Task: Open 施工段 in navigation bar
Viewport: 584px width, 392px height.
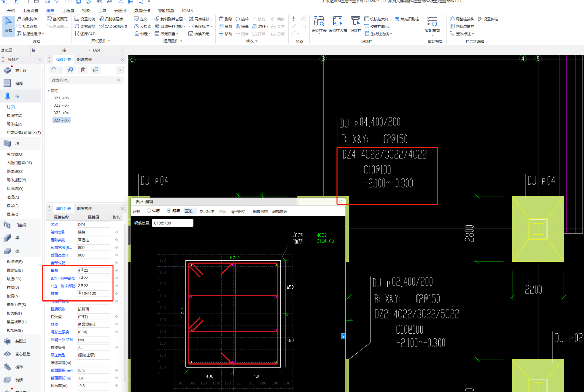Action: click(x=20, y=70)
